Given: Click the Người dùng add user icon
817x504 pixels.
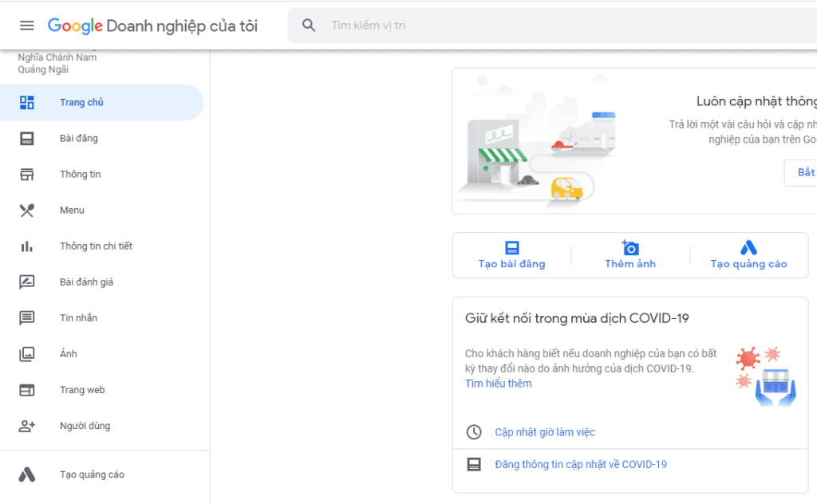Looking at the screenshot, I should click(x=26, y=426).
